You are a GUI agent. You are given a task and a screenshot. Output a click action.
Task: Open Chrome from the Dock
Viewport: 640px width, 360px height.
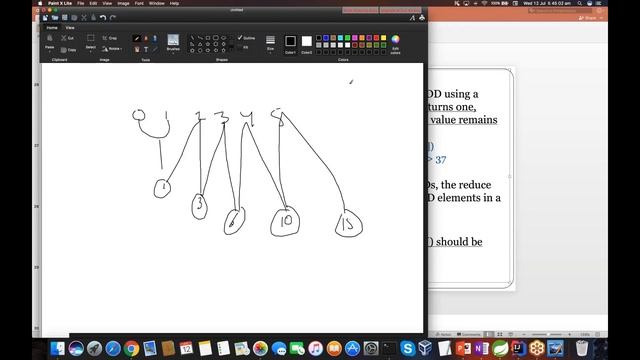click(131, 349)
